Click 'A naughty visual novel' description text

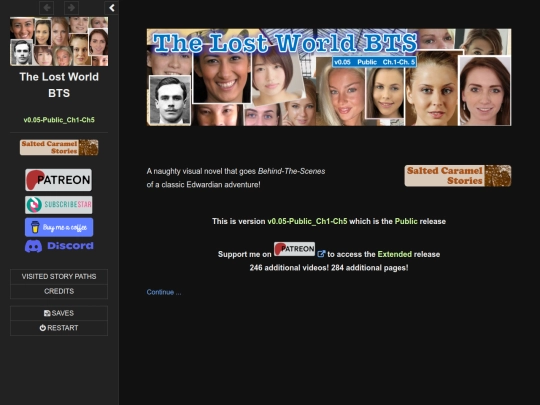236,178
